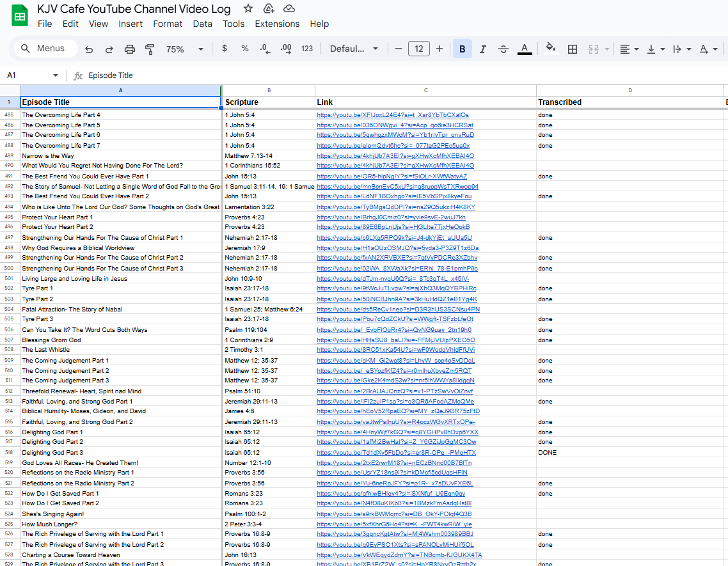728x566 pixels.
Task: Open the Edit menu
Action: (70, 24)
